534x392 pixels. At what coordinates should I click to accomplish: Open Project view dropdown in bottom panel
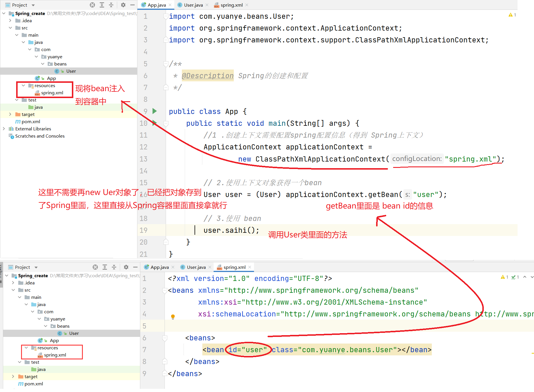tap(36, 267)
